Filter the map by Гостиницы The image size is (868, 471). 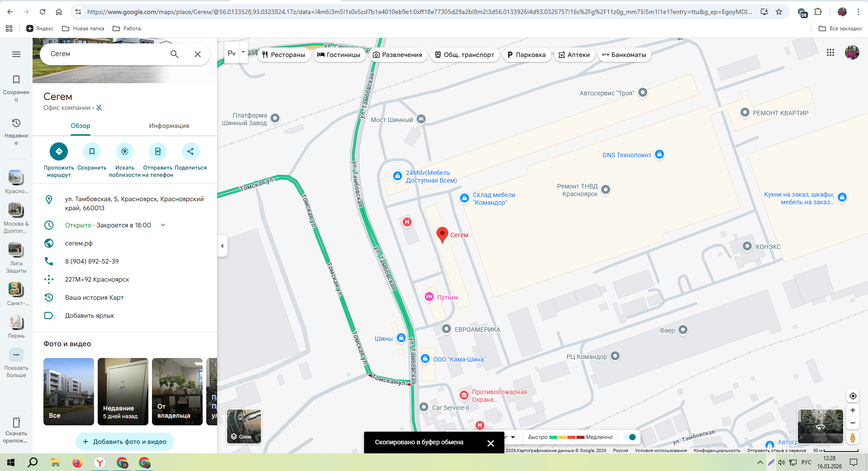tap(339, 55)
